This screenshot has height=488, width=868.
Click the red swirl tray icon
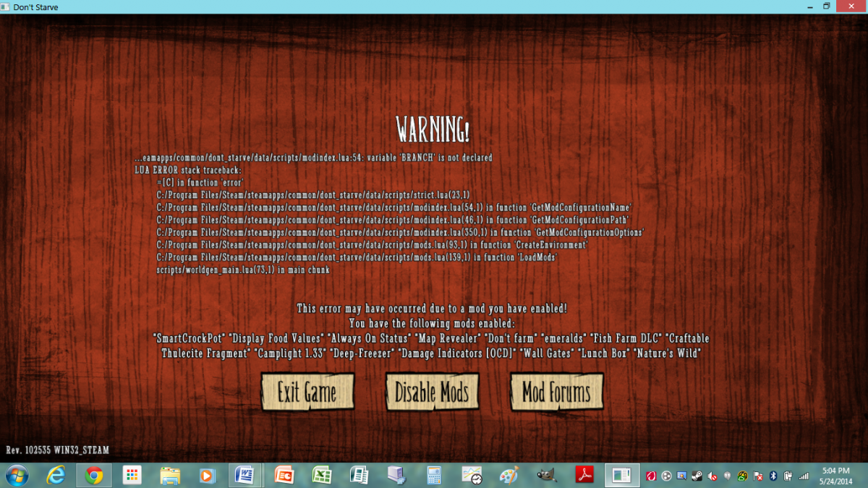pos(651,476)
